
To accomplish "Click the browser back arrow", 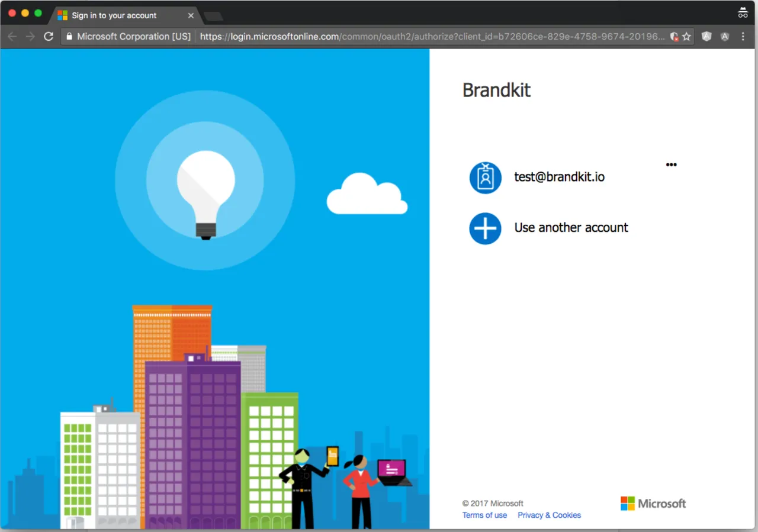I will click(x=12, y=36).
